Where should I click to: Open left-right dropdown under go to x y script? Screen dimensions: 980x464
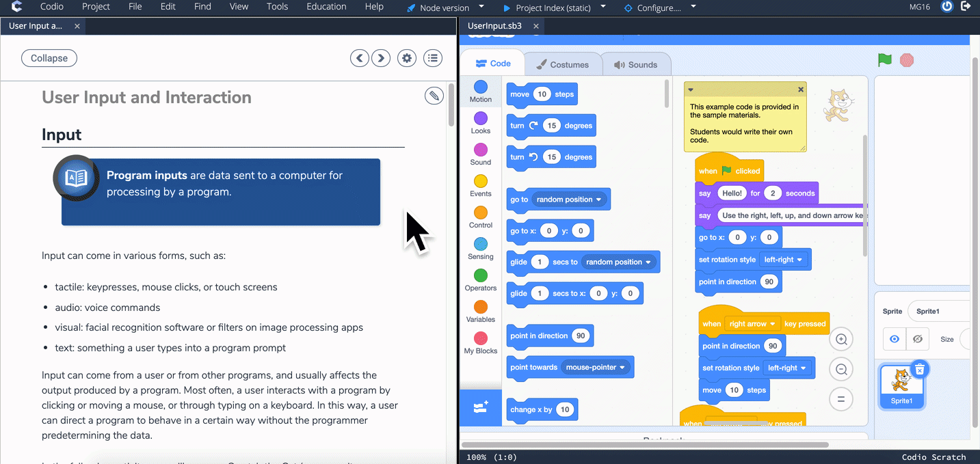tap(784, 260)
